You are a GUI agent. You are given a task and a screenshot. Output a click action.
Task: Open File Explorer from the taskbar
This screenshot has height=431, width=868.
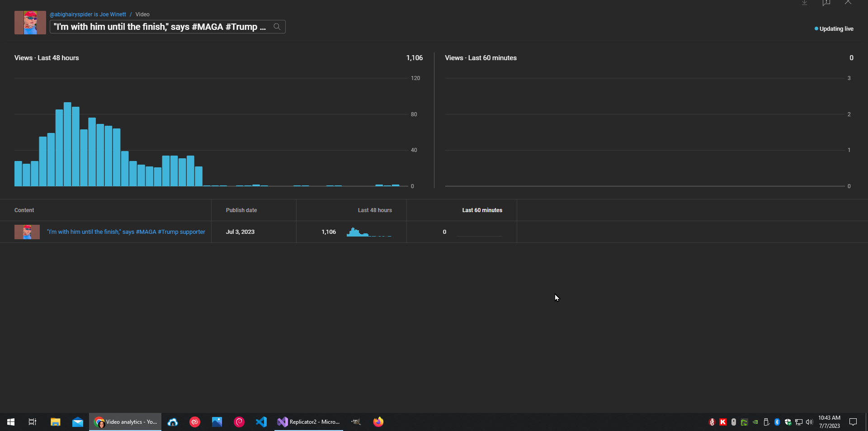coord(56,422)
